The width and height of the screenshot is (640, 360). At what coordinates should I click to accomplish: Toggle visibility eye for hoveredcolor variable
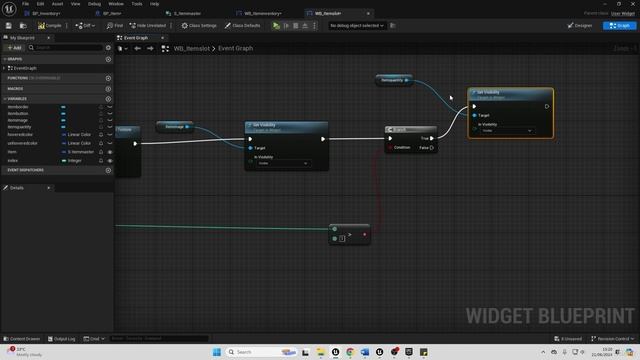click(109, 135)
